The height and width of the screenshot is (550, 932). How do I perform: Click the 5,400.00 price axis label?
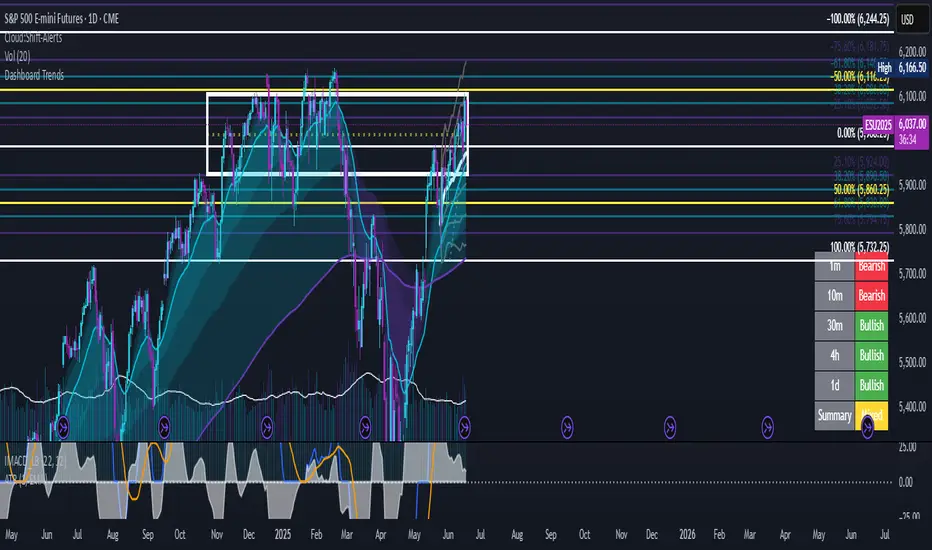tap(912, 407)
